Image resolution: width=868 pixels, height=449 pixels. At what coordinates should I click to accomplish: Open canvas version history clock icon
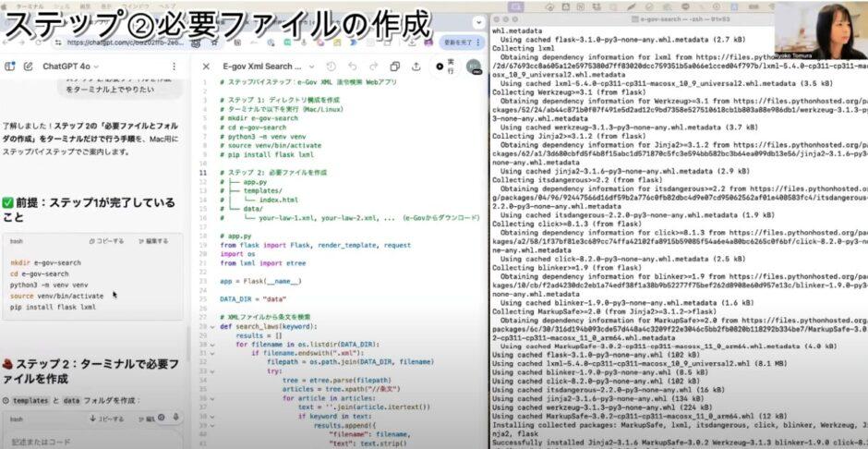coord(331,67)
